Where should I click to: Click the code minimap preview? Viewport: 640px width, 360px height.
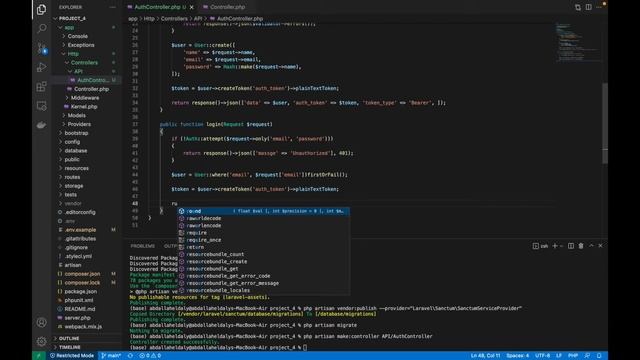pos(578,42)
